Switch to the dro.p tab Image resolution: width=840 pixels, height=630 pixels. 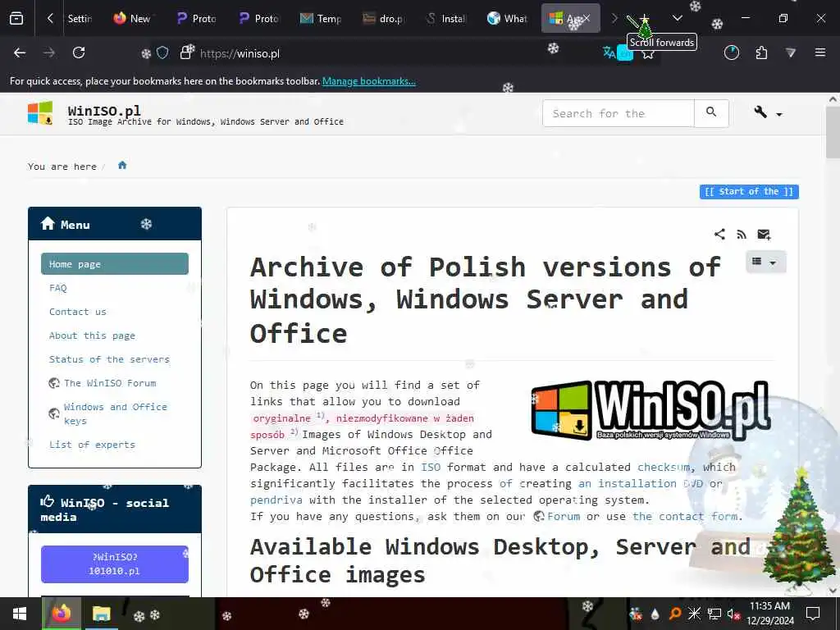[x=384, y=19]
